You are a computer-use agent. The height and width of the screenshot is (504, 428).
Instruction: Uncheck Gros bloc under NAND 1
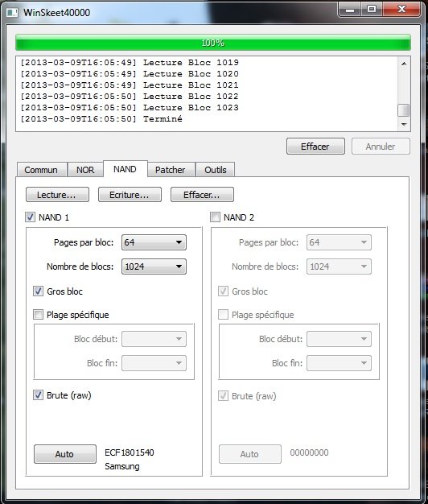[x=38, y=291]
